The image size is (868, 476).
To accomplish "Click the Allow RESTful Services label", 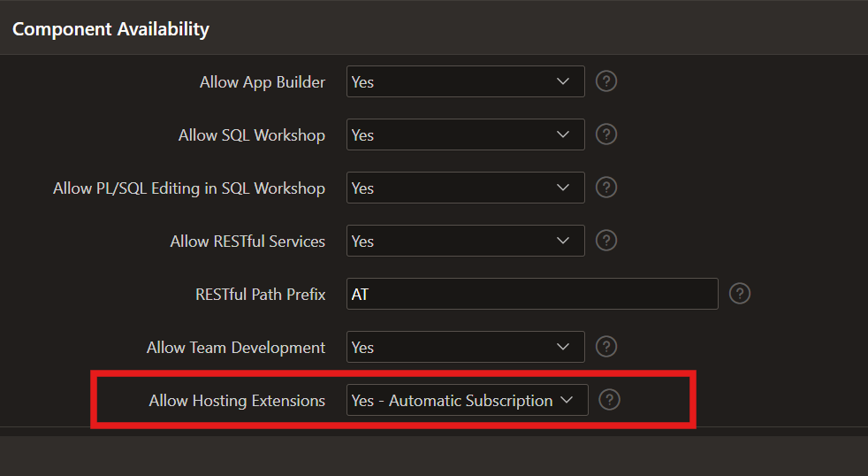I will click(x=247, y=242).
